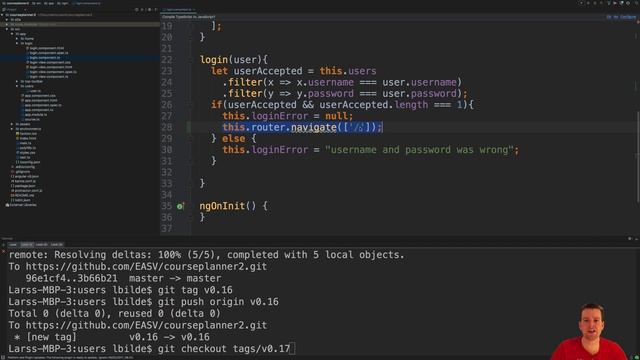This screenshot has width=640, height=360.
Task: Click Configure in Compile TypeScript notification
Action: coord(628,17)
